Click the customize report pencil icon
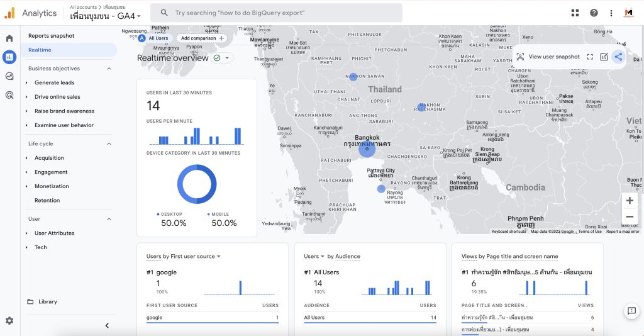 coord(604,57)
